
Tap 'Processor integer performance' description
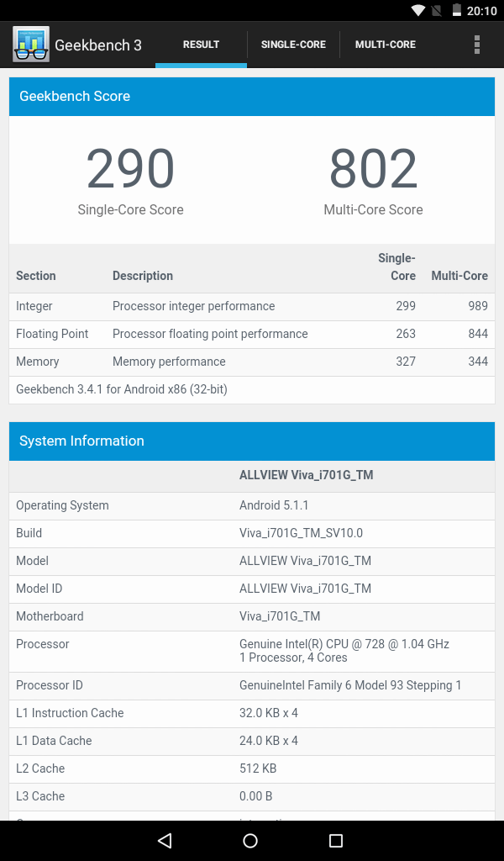[193, 306]
